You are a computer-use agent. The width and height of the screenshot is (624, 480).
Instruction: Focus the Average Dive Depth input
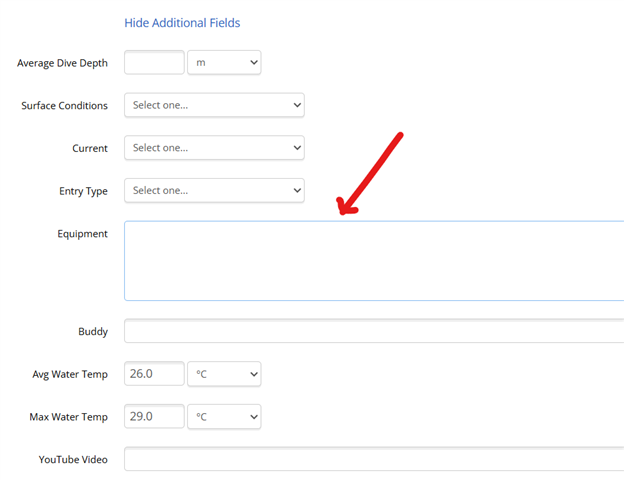(x=154, y=62)
